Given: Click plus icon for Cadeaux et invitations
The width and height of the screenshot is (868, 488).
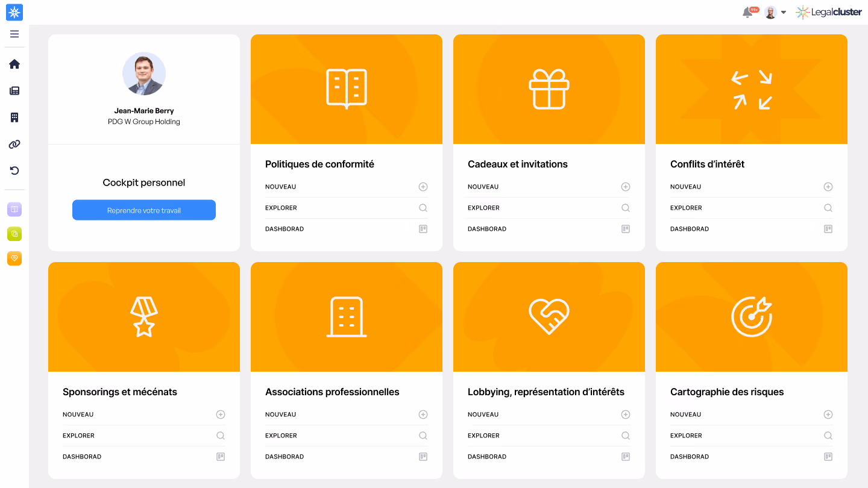Looking at the screenshot, I should pos(626,187).
